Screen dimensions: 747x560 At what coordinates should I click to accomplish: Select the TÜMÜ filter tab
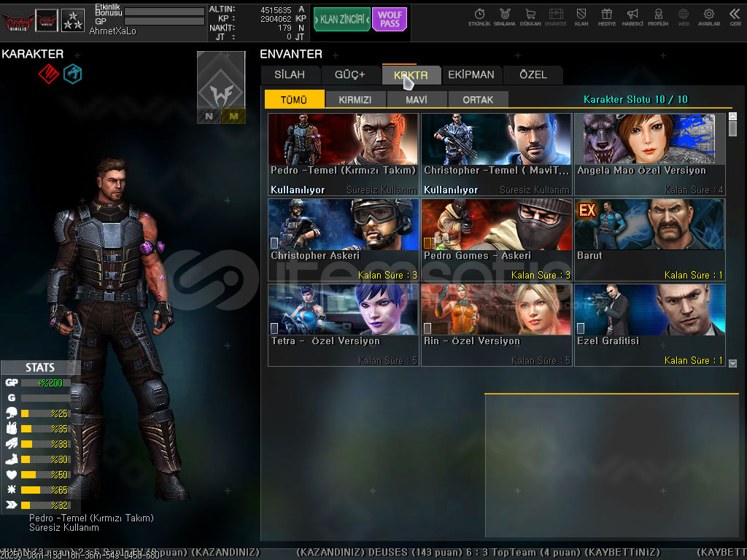[294, 99]
